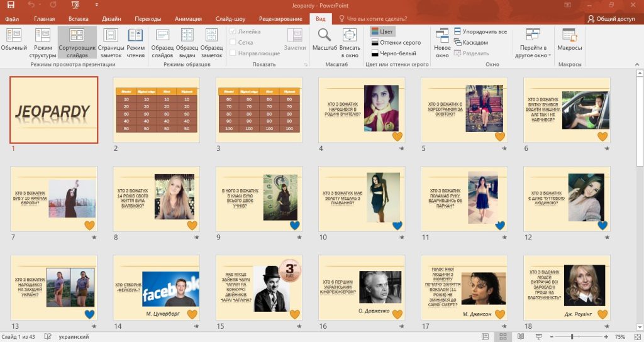The image size is (644, 342).
Task: Click the spell check icon in status bar
Action: point(48,337)
